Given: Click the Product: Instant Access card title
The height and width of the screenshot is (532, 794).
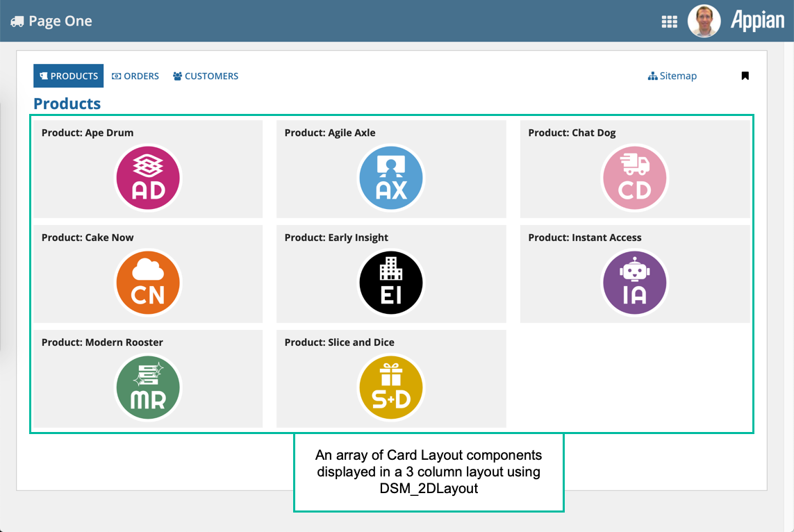Looking at the screenshot, I should 584,238.
